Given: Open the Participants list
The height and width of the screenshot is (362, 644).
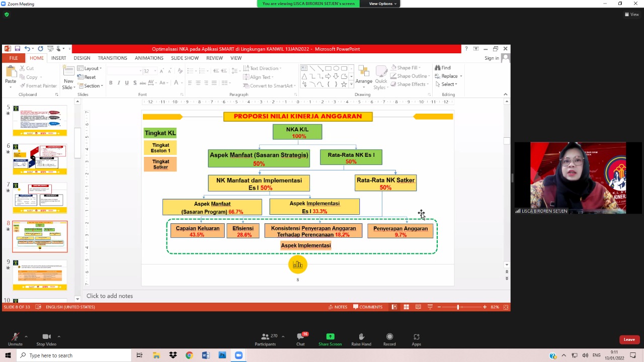Looking at the screenshot, I should [x=266, y=337].
